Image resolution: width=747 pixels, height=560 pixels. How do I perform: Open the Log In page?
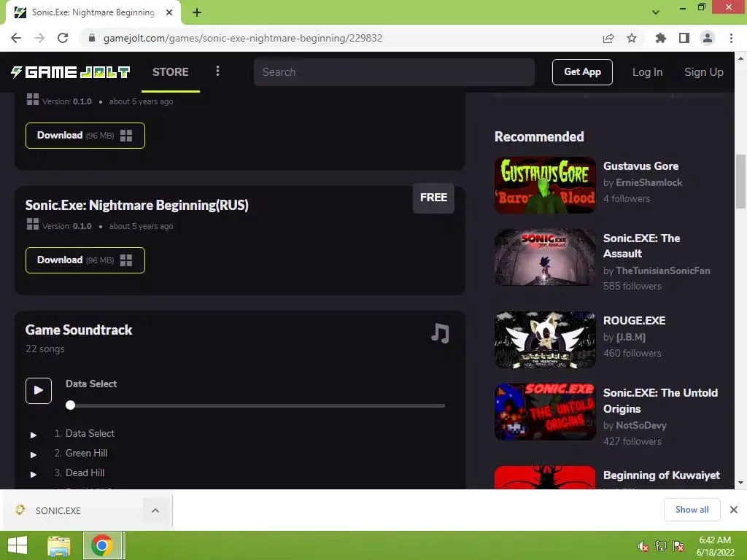coord(647,72)
